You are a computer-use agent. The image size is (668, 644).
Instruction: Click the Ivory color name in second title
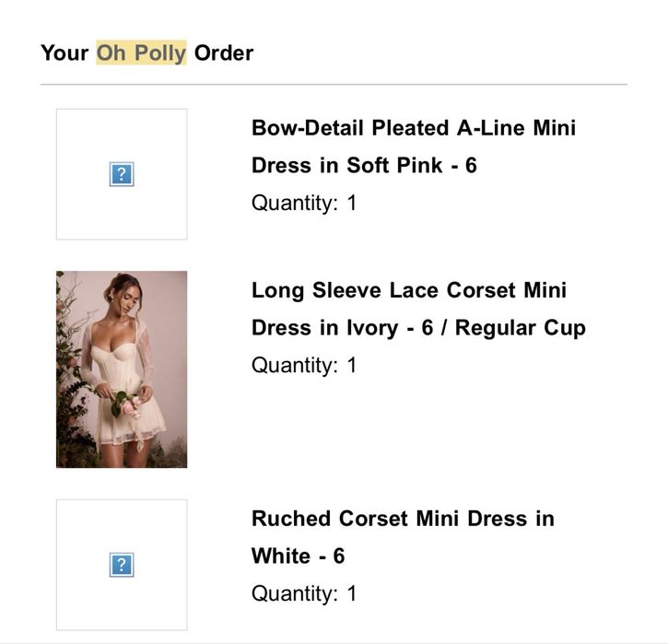click(x=372, y=328)
